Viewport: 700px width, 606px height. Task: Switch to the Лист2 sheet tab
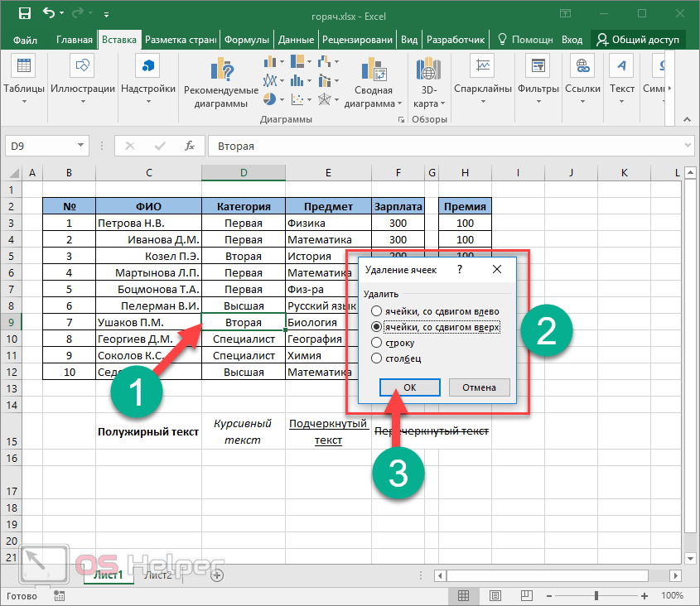point(157,575)
